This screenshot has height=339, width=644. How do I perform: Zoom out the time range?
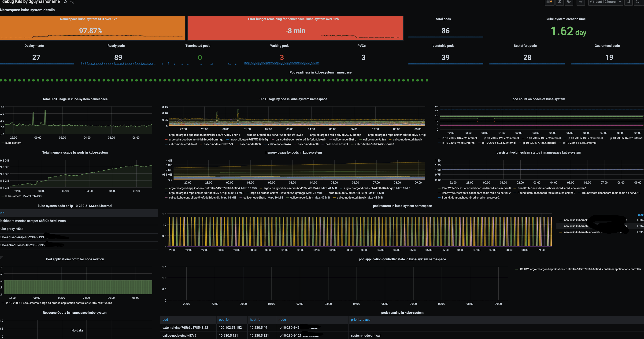pyautogui.click(x=628, y=2)
